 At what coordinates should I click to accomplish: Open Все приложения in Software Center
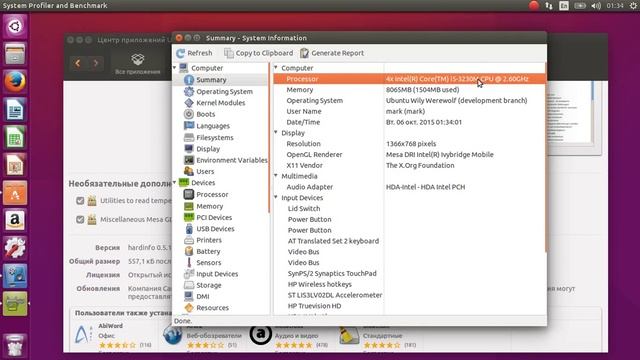coord(138,64)
